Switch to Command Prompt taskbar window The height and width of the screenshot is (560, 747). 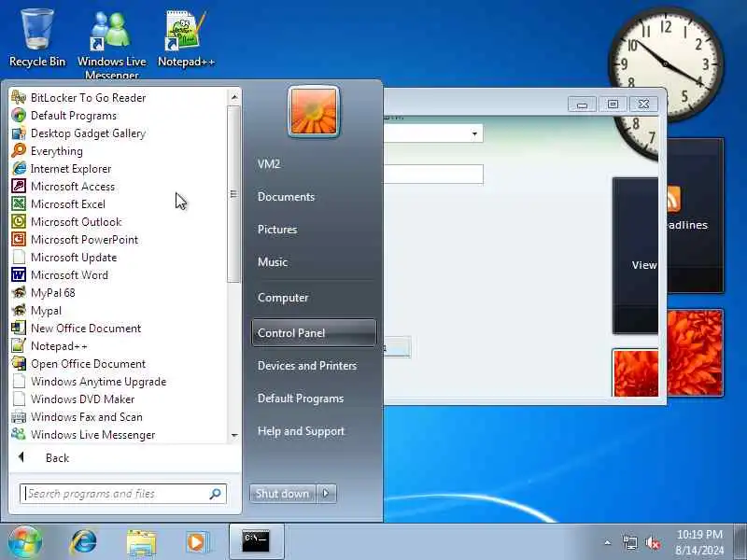[256, 541]
